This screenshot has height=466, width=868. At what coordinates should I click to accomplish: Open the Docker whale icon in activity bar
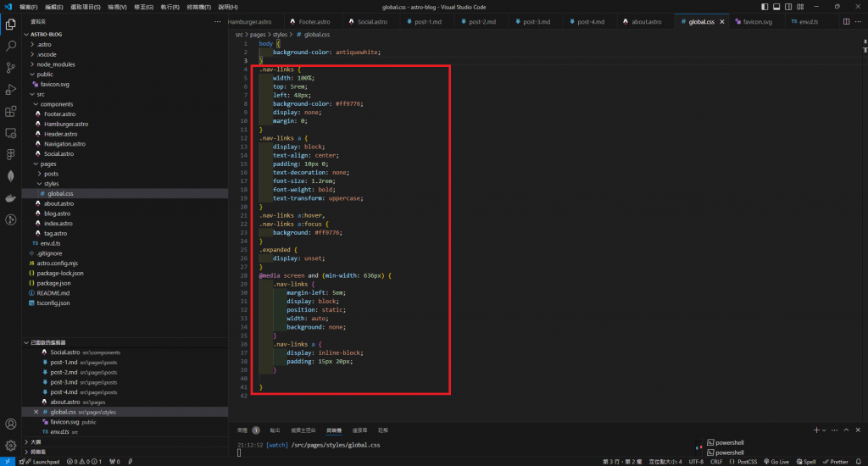click(10, 198)
